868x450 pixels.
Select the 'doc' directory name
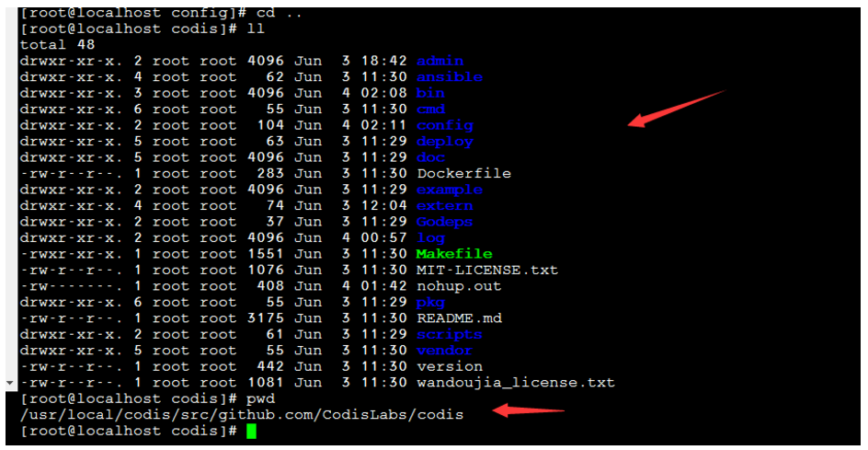click(430, 157)
